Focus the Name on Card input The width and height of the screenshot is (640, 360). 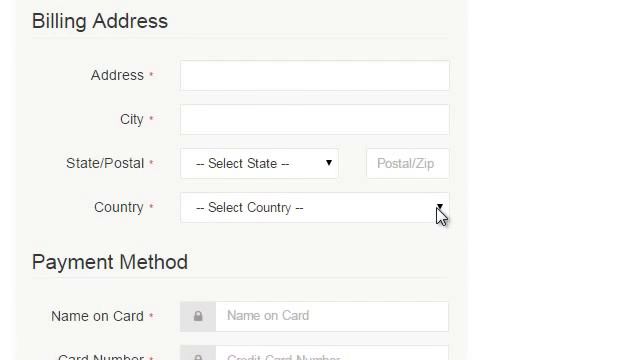click(332, 316)
